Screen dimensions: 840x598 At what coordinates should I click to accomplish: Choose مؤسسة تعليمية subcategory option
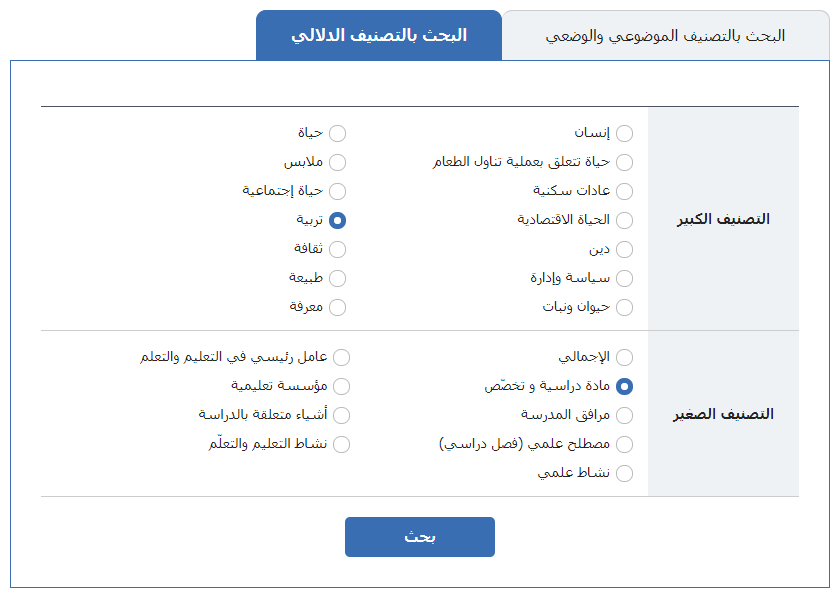pyautogui.click(x=341, y=386)
